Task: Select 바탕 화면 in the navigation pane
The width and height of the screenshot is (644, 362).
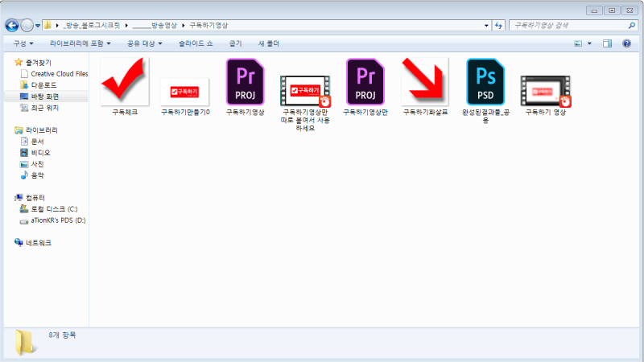Action: [39, 97]
